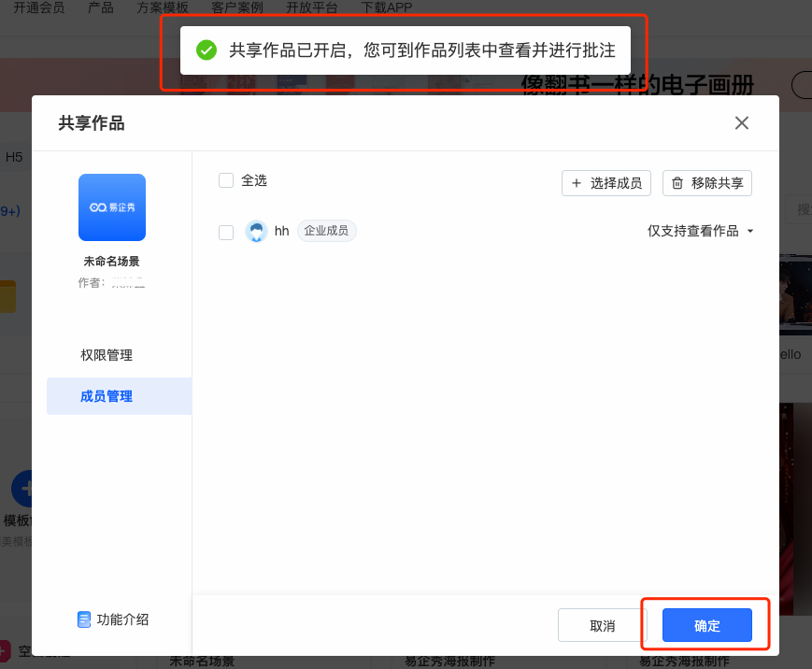
Task: Click the green success checkmark icon
Action: (x=207, y=50)
